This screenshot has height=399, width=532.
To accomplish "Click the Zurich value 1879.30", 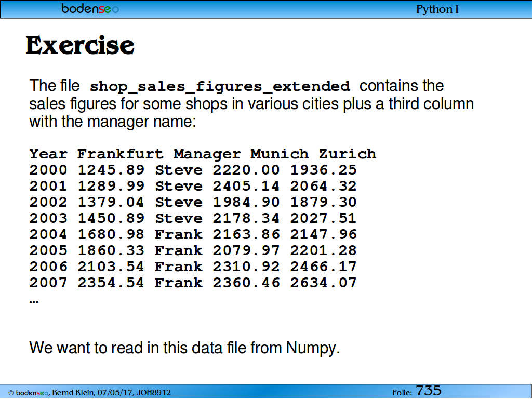I will click(x=323, y=202).
